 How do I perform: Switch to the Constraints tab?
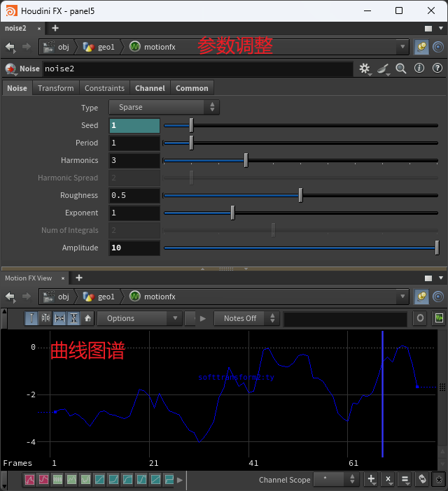click(x=104, y=88)
